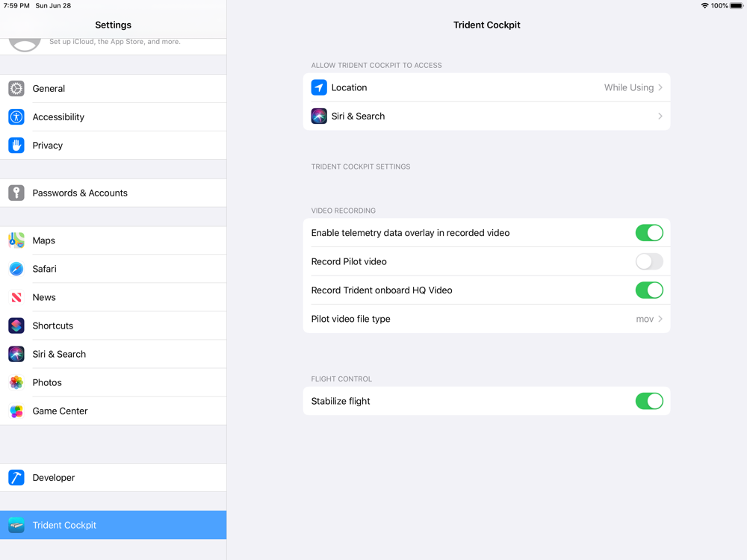Screen dimensions: 747x560
Task: Select Safari in sidebar
Action: (114, 269)
